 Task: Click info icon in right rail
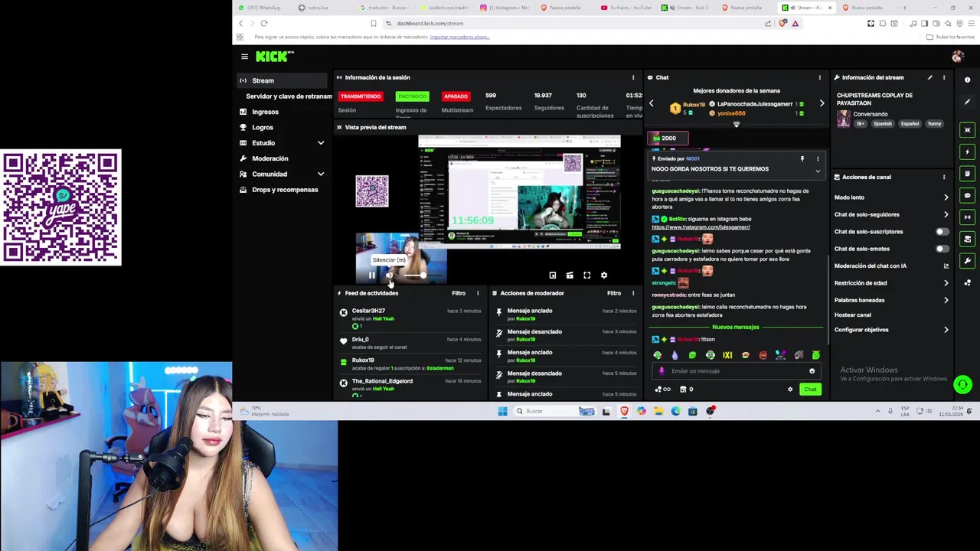[x=967, y=80]
